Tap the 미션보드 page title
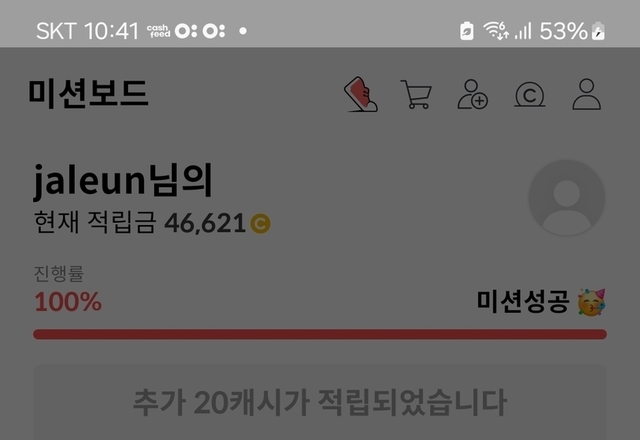This screenshot has height=440, width=640. 88,94
